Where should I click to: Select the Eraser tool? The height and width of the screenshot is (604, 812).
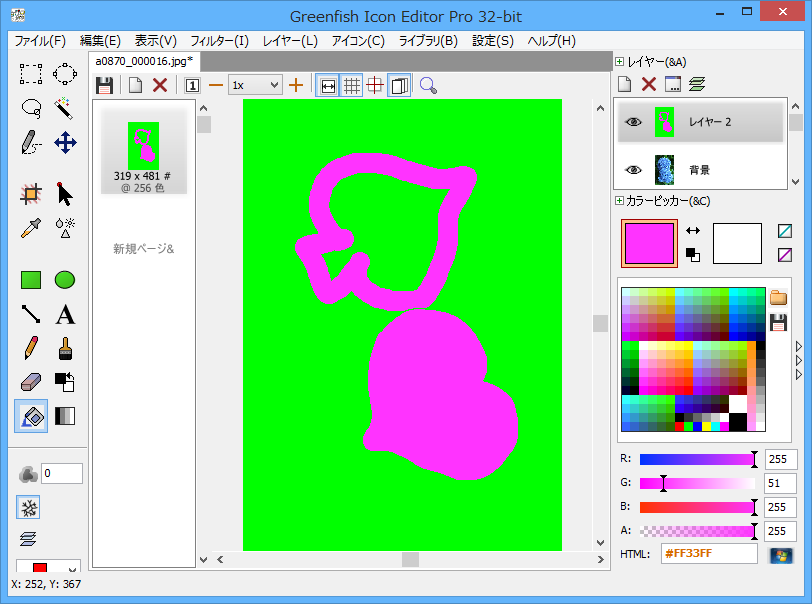click(31, 382)
